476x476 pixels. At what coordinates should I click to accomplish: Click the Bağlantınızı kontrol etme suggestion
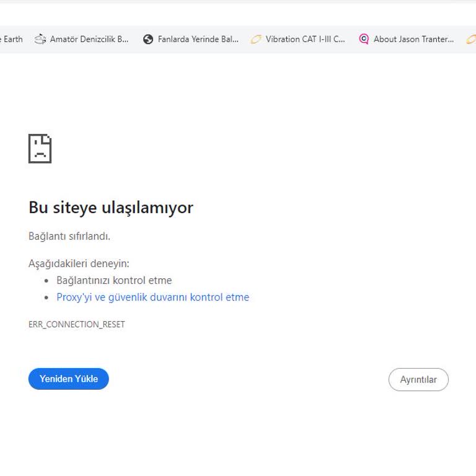114,280
